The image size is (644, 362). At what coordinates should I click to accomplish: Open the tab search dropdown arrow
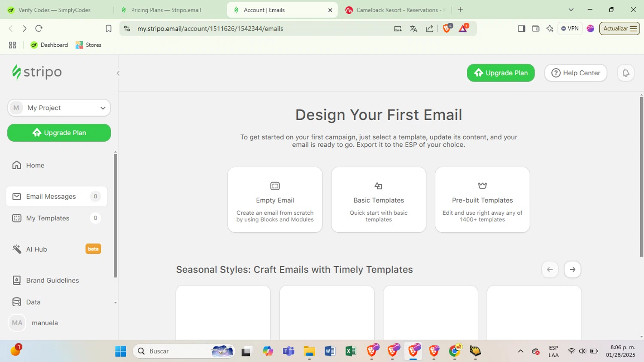point(571,9)
